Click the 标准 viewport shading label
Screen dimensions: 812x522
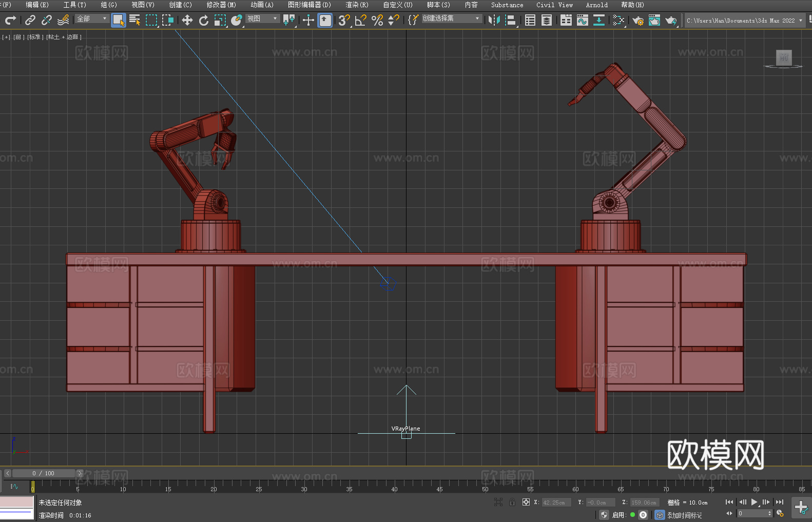point(35,37)
